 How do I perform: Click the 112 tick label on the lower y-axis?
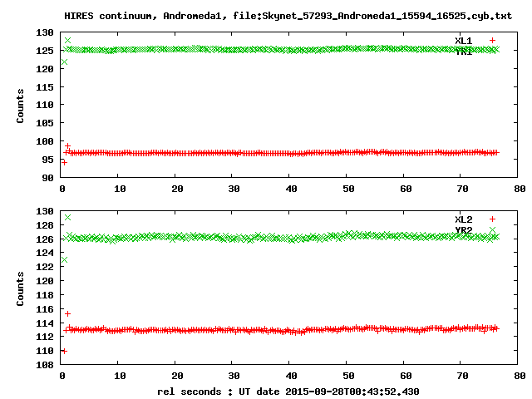[45, 337]
